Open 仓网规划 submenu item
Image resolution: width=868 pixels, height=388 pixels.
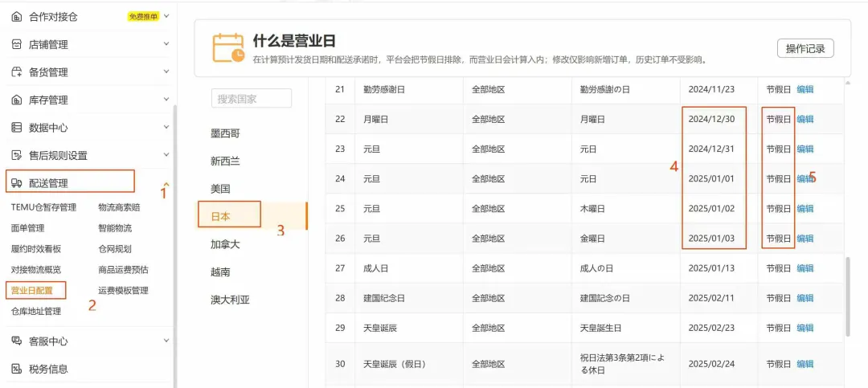(115, 249)
